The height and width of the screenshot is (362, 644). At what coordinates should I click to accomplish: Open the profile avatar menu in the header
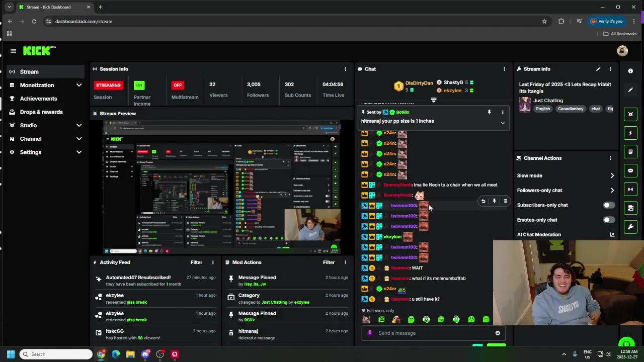pyautogui.click(x=622, y=51)
